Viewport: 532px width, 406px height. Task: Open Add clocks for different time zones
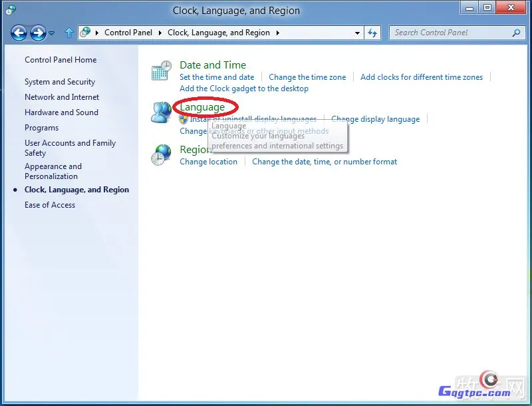coord(422,77)
